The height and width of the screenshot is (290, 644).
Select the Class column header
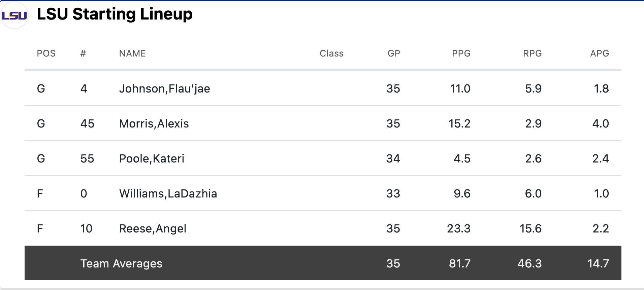point(331,53)
